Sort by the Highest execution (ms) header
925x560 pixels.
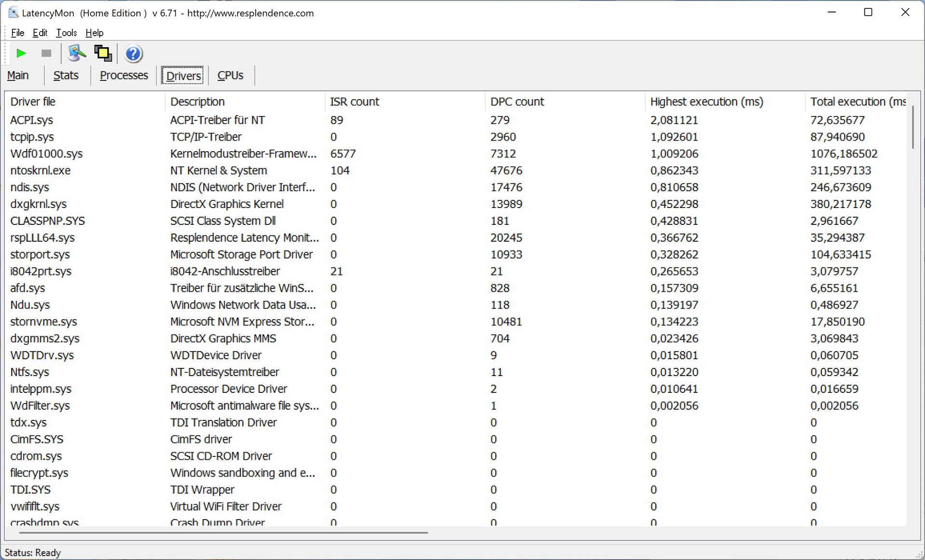[x=706, y=102]
